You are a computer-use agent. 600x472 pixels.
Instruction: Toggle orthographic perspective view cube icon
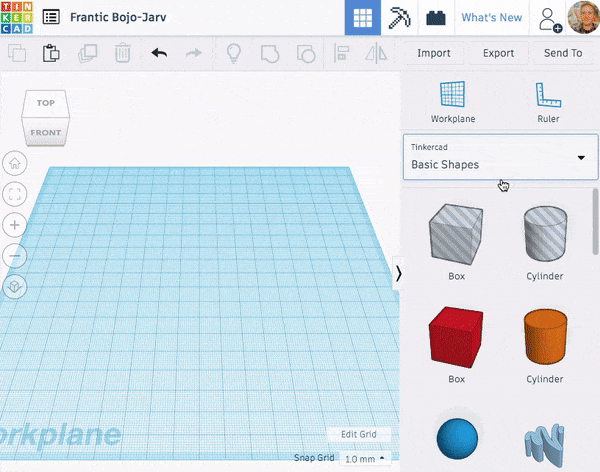(15, 287)
